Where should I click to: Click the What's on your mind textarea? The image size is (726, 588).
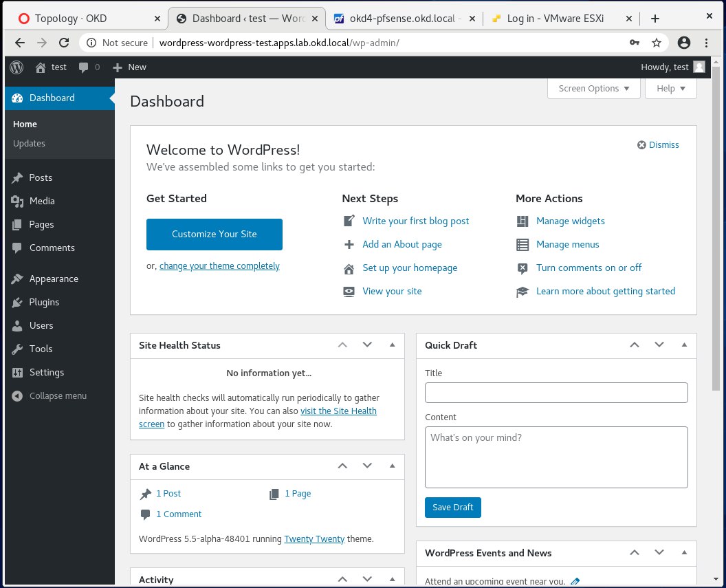pyautogui.click(x=556, y=457)
